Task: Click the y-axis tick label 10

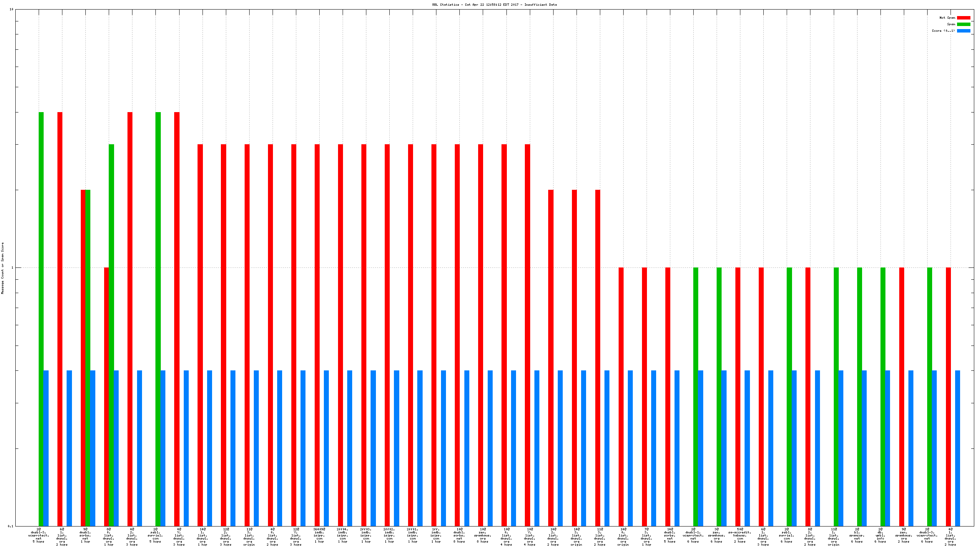Action: [11, 9]
